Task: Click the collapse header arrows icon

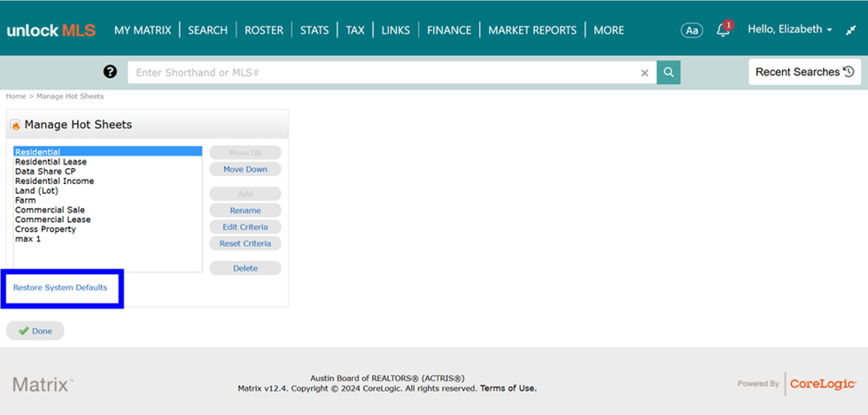Action: point(851,30)
